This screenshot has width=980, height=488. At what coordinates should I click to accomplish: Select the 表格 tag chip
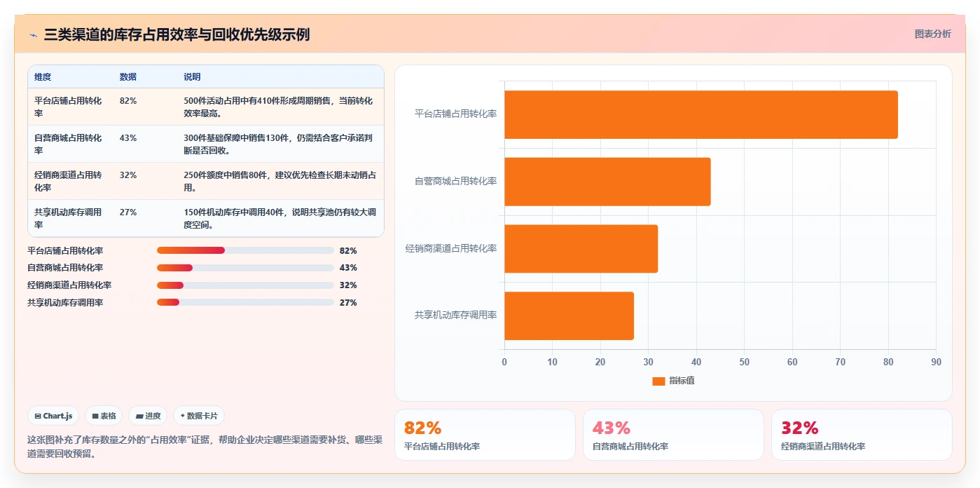[104, 416]
